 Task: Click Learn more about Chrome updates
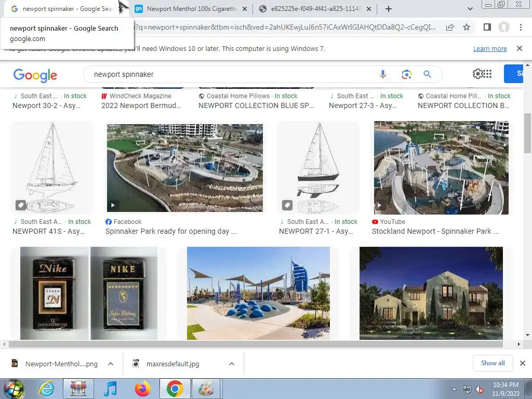(490, 48)
